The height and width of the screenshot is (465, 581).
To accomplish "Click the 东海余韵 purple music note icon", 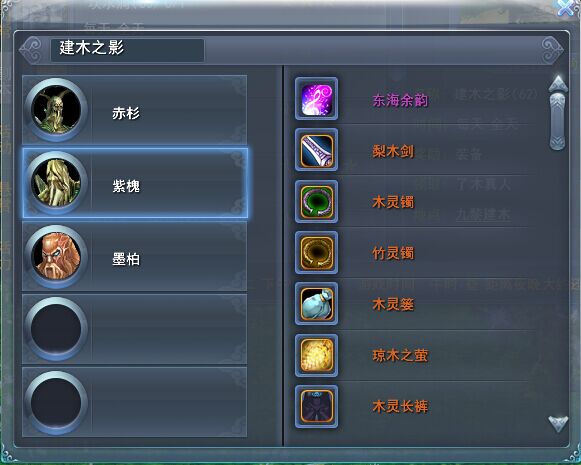I will tap(316, 99).
